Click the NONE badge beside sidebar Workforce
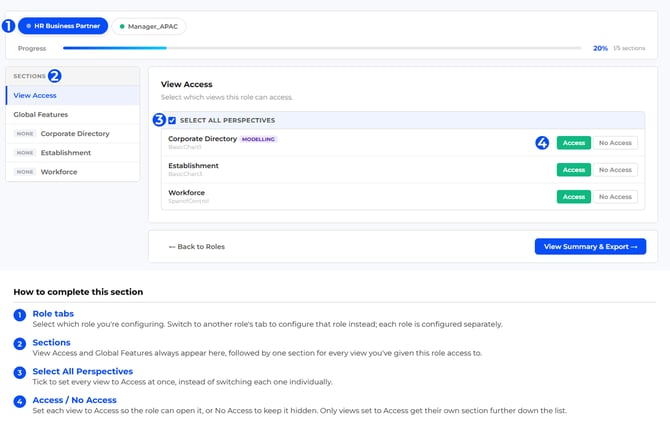Screen dimensions: 670x421 (x=25, y=172)
